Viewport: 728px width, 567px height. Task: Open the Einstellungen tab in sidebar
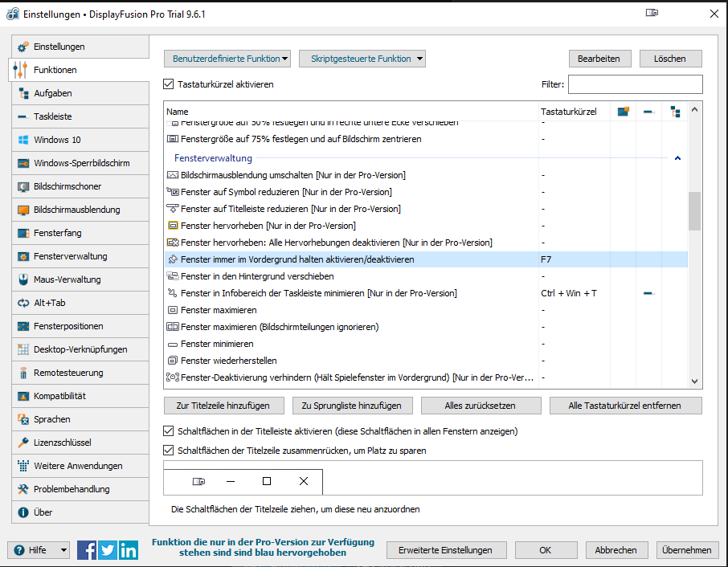point(80,47)
